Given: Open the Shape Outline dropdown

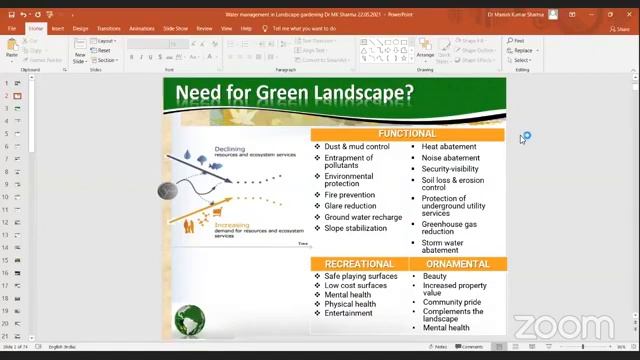Looking at the screenshot, I should (x=476, y=51).
